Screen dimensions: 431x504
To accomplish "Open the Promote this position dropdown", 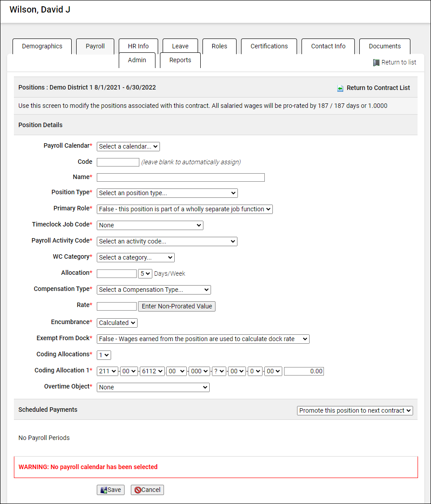I will coord(355,410).
